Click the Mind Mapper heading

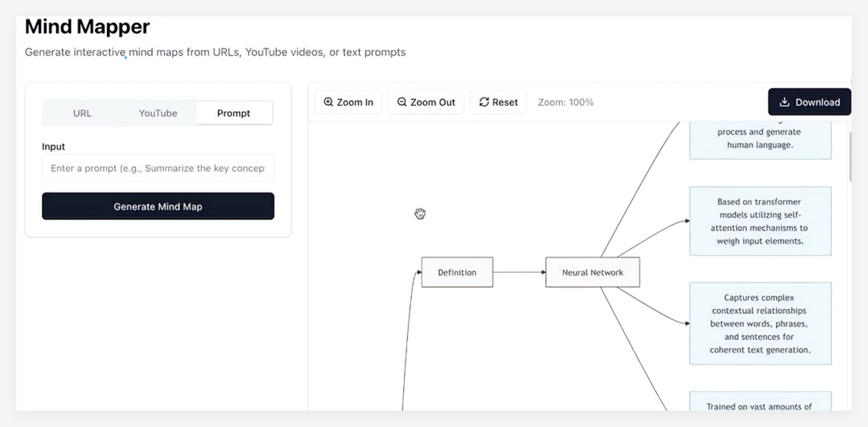click(87, 27)
